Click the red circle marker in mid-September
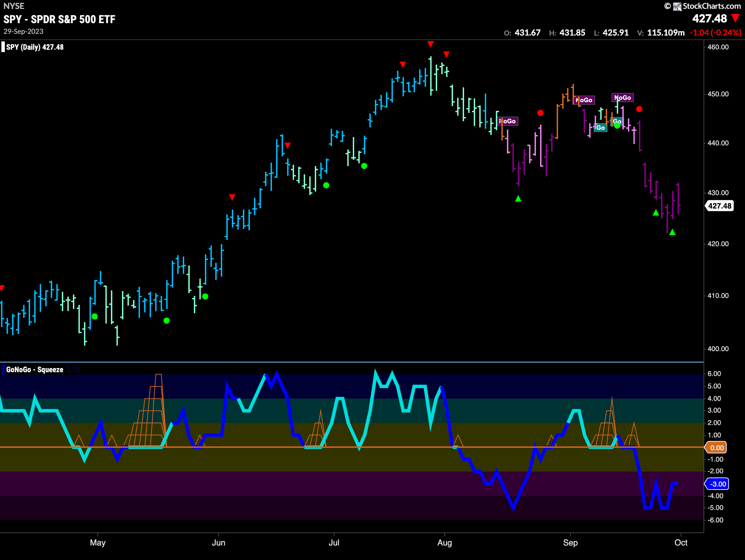745x560 pixels. [639, 109]
